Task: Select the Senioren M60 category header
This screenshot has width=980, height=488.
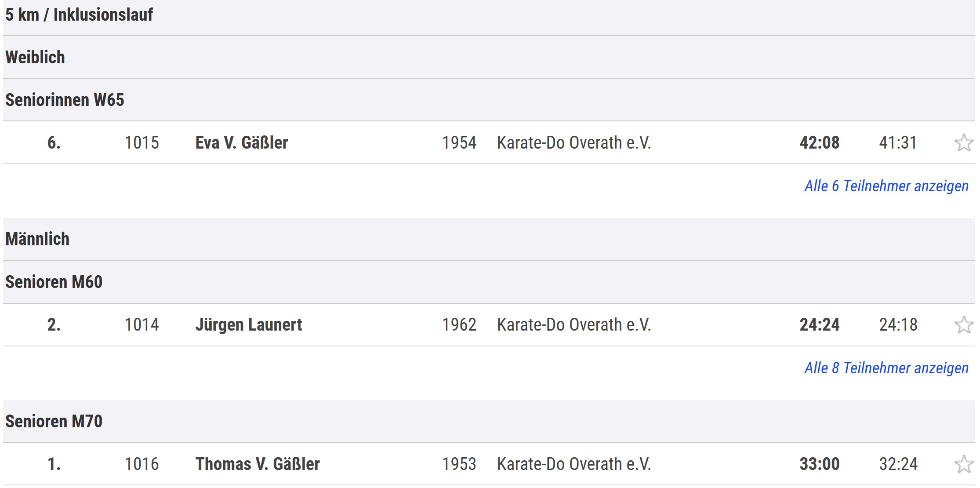Action: [x=54, y=282]
